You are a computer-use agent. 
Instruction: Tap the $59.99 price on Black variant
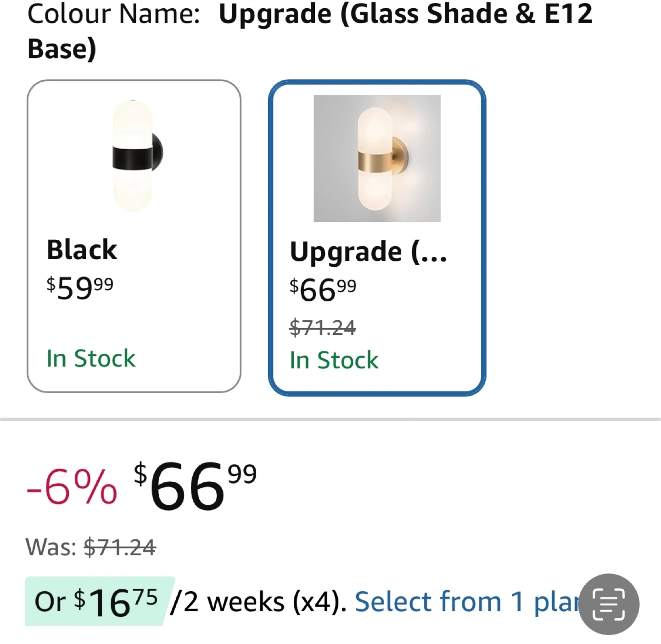pyautogui.click(x=80, y=288)
